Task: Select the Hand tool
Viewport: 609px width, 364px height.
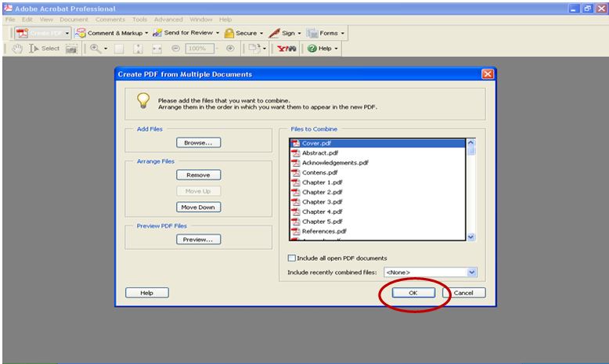Action: point(17,49)
